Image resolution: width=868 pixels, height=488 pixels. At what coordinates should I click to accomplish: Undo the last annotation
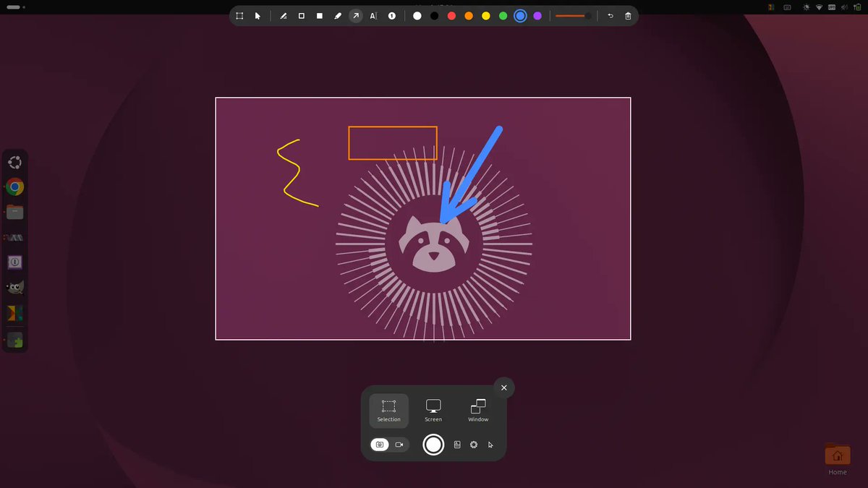pos(610,15)
